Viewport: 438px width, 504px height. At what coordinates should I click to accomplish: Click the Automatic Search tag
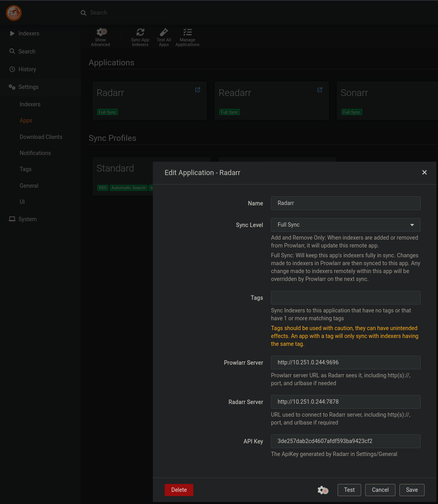tap(128, 188)
